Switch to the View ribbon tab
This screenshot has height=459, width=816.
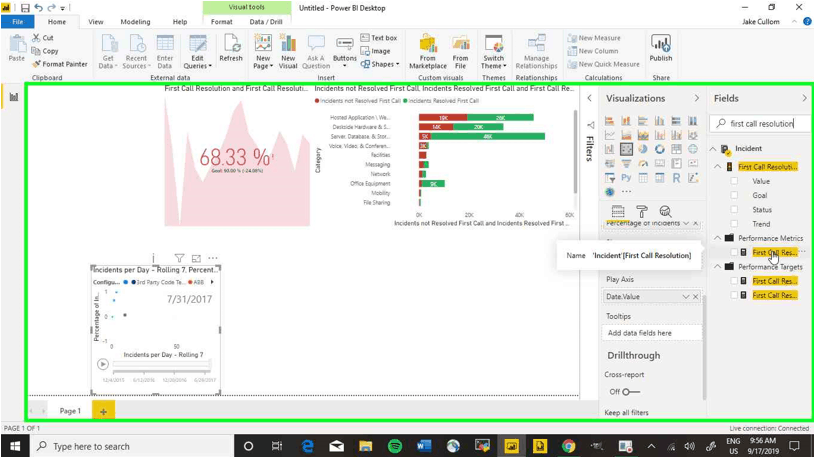click(96, 22)
